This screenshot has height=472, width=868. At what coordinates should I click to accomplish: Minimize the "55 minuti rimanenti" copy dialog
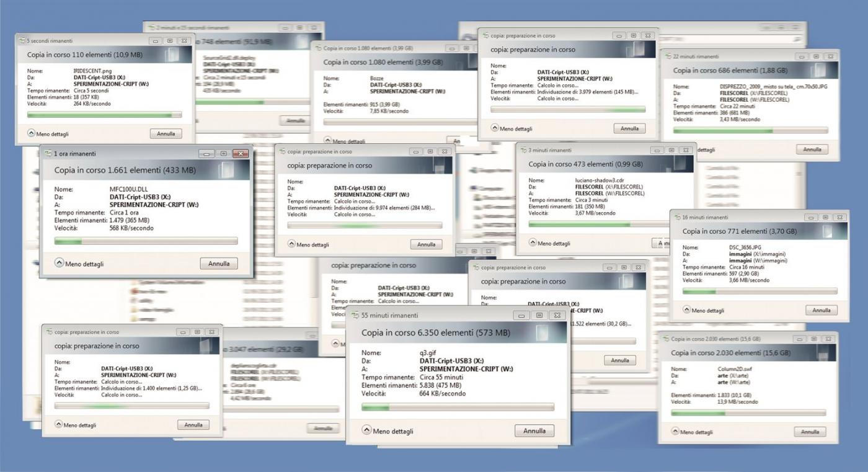tap(522, 316)
